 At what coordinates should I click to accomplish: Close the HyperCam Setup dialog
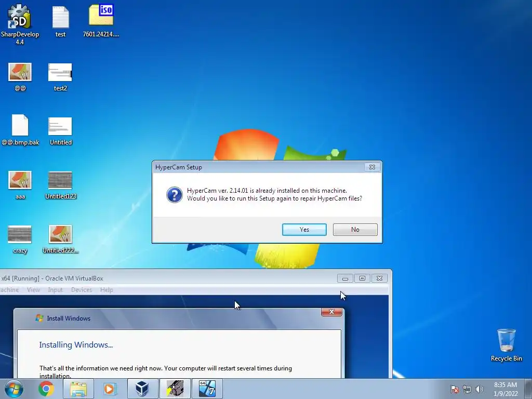pos(372,167)
